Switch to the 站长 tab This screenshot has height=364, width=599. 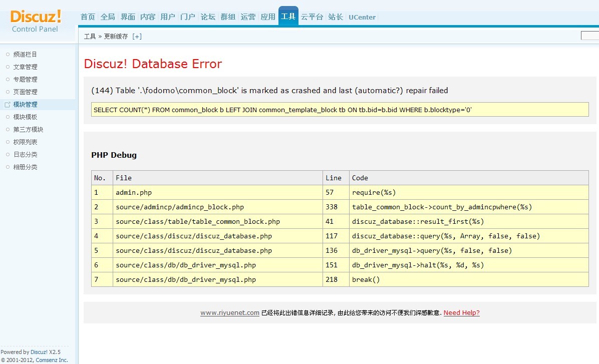coord(336,17)
